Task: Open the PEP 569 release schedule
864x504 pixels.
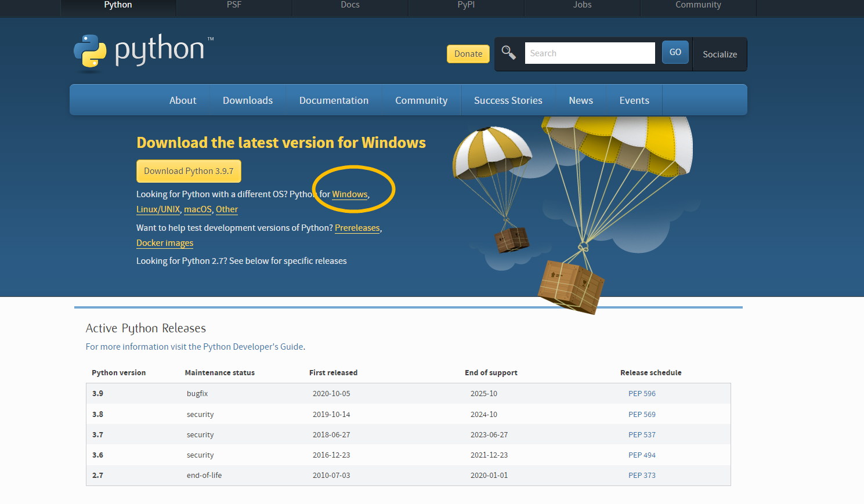Action: click(x=642, y=415)
